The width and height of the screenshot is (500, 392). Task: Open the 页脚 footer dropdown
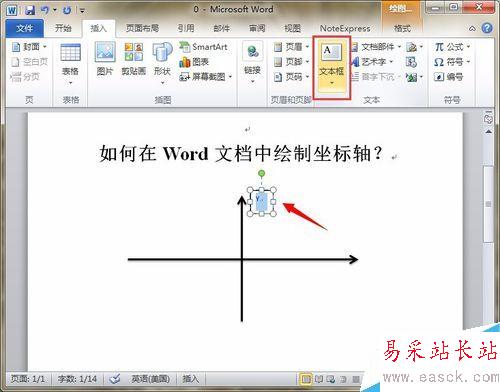(x=291, y=62)
